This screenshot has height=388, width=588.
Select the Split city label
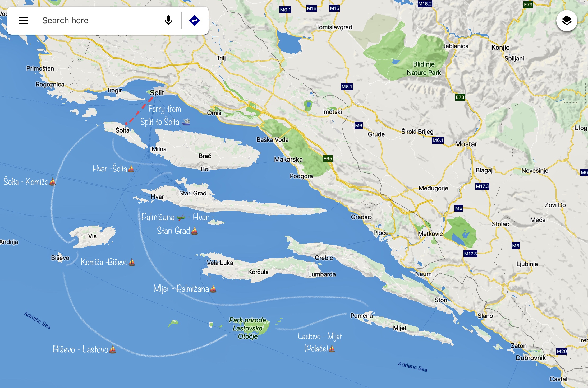(x=157, y=93)
